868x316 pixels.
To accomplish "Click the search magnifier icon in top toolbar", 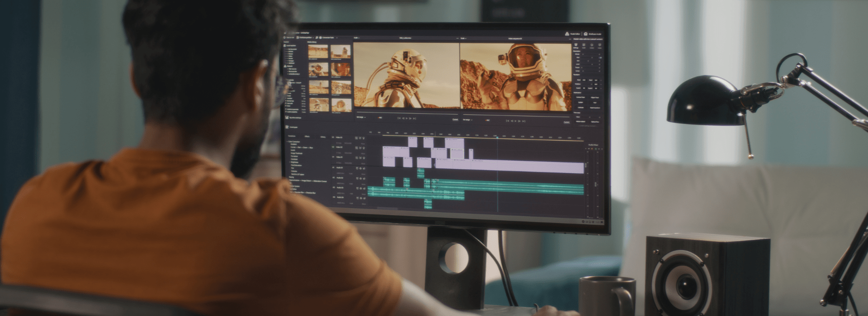I will pyautogui.click(x=316, y=37).
